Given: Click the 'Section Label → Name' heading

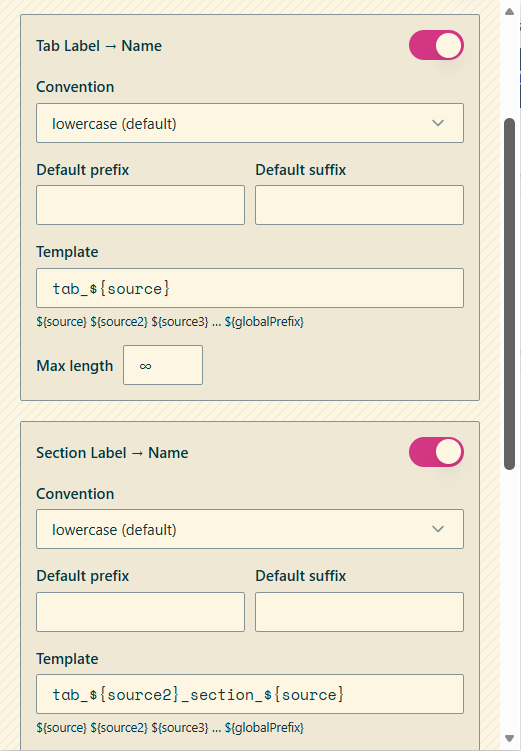Looking at the screenshot, I should click(112, 453).
